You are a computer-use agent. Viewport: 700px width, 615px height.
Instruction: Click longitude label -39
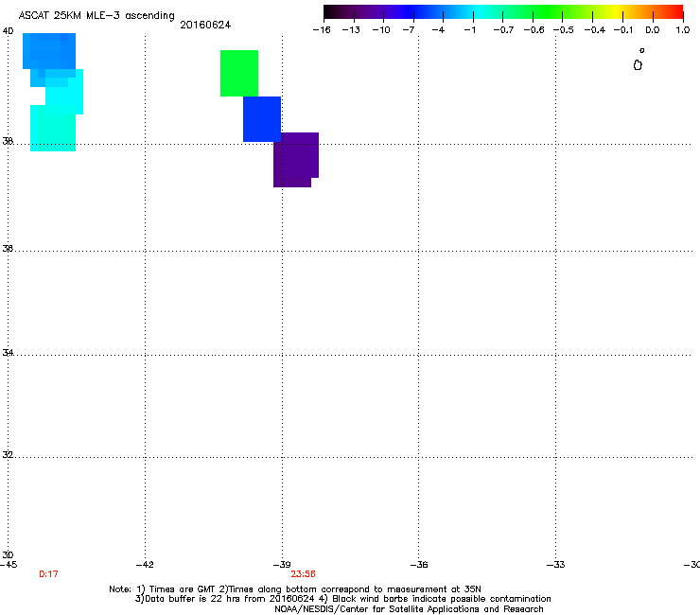click(x=282, y=565)
